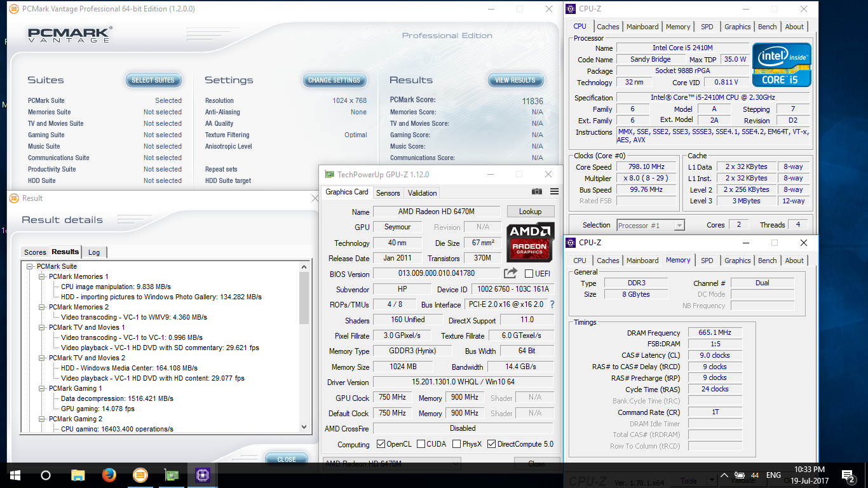Collapse the PCMark Gaming 1 node
This screenshot has width=868, height=488.
point(42,388)
